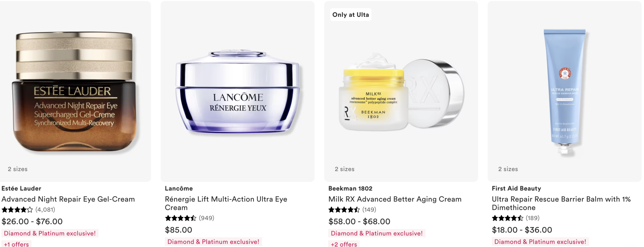
Task: Click Diamond & Platinum exclusive tag under First Aid Beauty
Action: click(540, 242)
